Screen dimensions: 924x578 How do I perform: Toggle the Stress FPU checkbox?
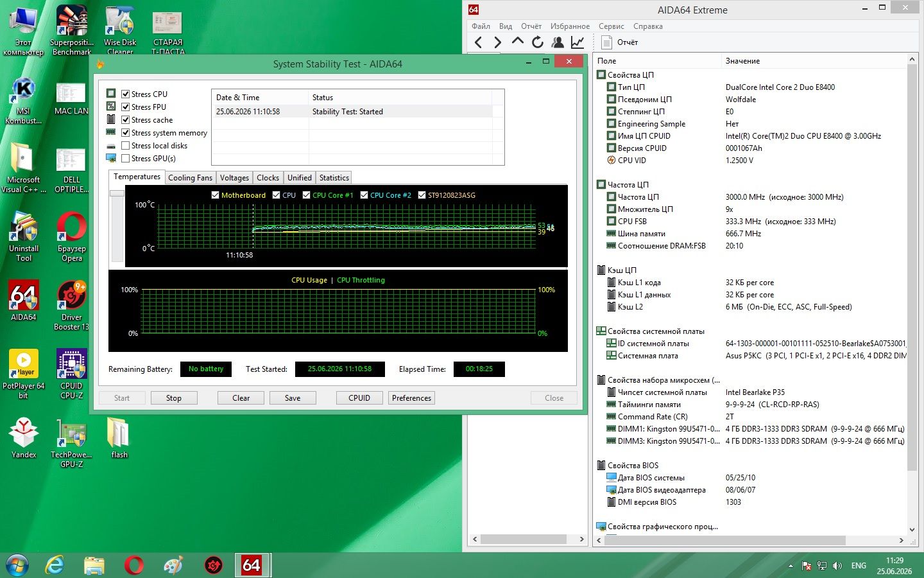[126, 107]
